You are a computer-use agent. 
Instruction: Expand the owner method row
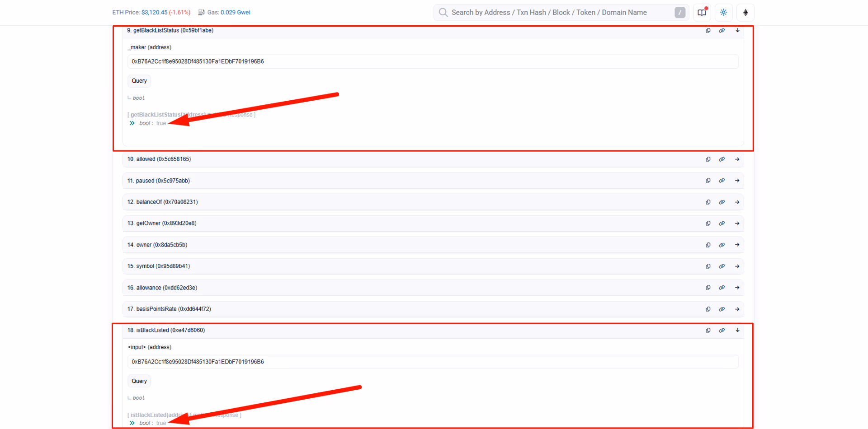click(737, 245)
